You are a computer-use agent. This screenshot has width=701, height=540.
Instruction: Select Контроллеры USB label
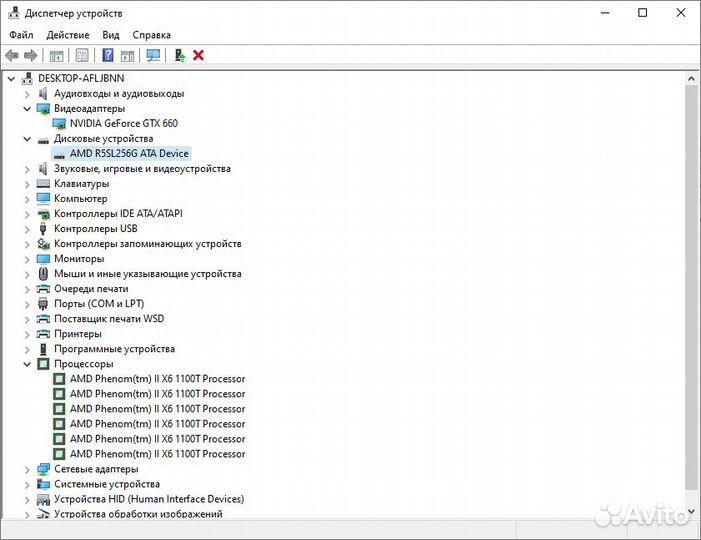point(96,228)
